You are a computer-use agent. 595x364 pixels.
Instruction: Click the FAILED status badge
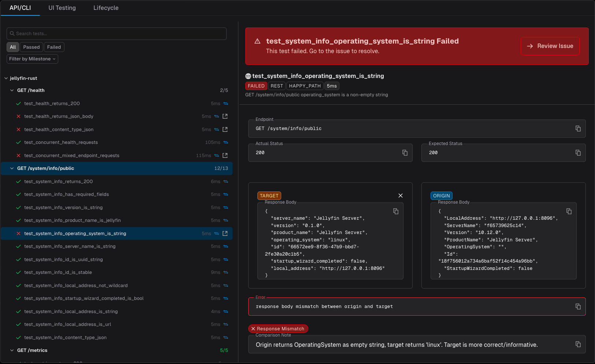pyautogui.click(x=256, y=86)
